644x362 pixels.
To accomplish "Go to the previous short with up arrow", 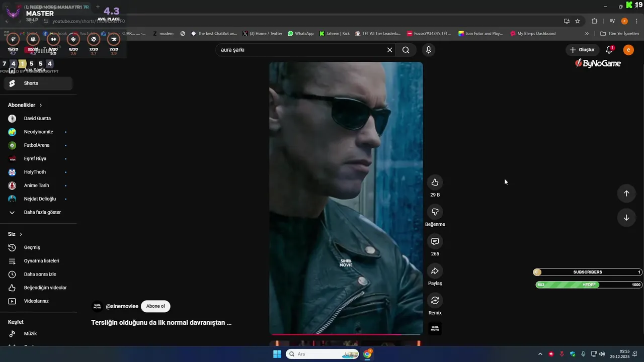I will 626,194.
